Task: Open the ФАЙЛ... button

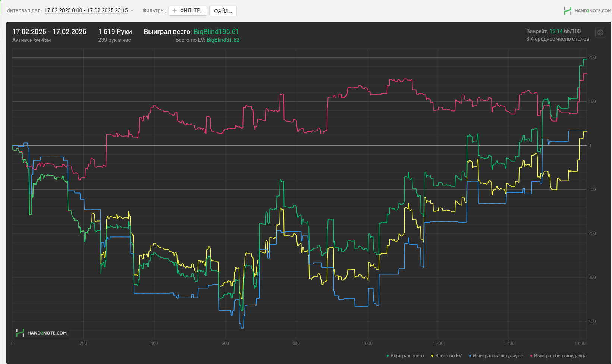Action: (x=223, y=11)
